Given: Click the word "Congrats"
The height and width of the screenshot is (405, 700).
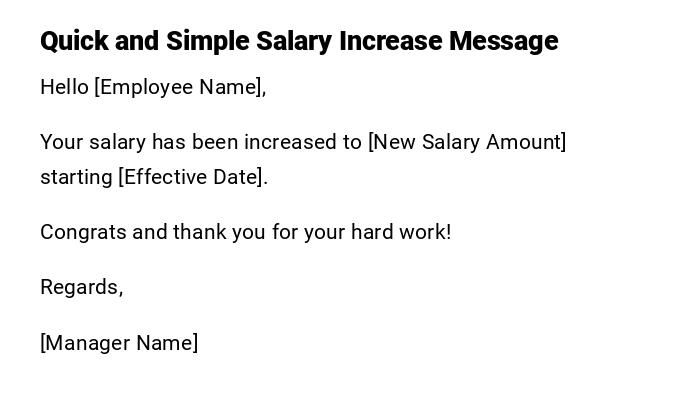Looking at the screenshot, I should point(83,232).
